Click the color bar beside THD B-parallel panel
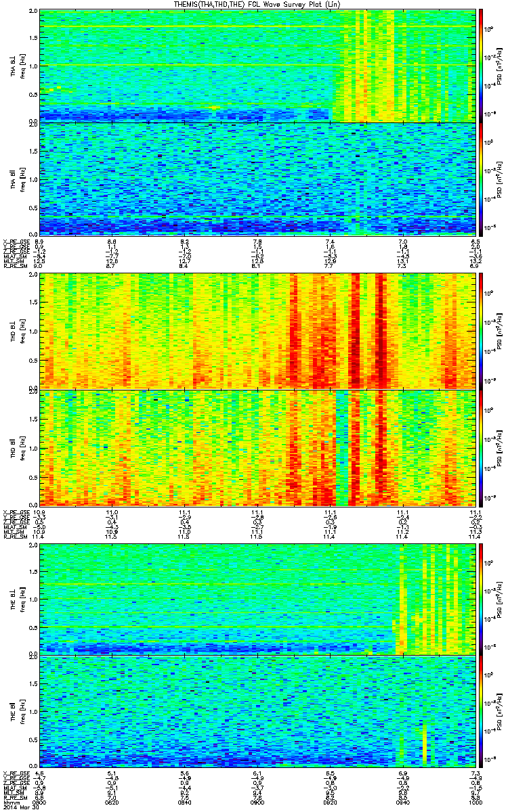The height and width of the screenshot is (812, 508). (x=481, y=447)
